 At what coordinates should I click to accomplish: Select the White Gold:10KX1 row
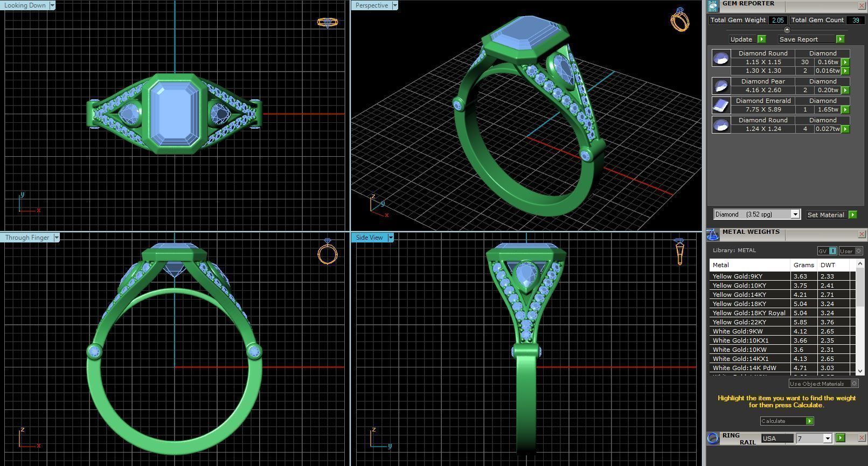[782, 340]
